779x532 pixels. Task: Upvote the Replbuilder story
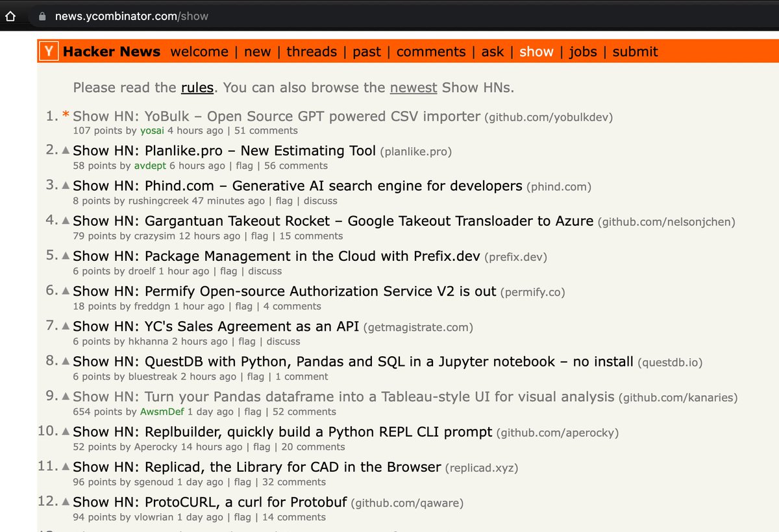point(66,431)
